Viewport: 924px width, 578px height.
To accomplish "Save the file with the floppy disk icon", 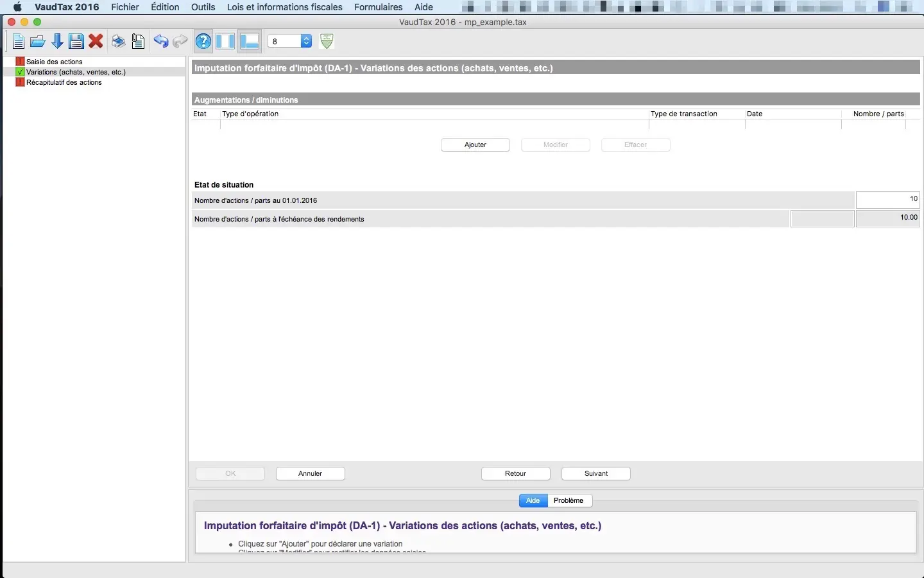I will 76,42.
